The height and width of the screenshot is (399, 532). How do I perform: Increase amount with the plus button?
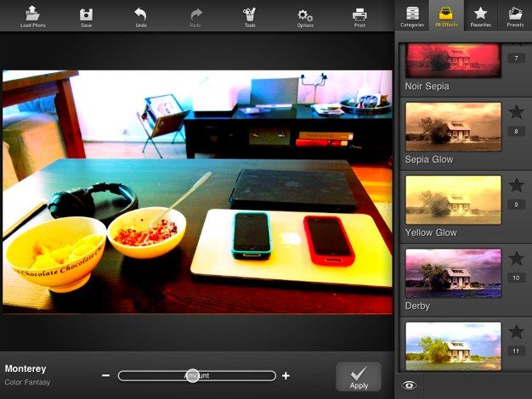pos(286,375)
